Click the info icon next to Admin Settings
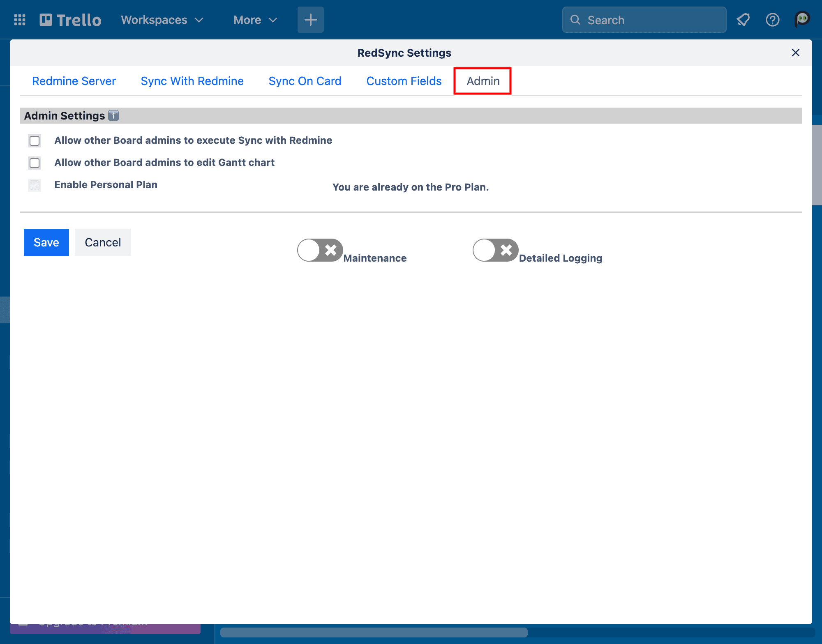The width and height of the screenshot is (822, 644). pyautogui.click(x=113, y=115)
